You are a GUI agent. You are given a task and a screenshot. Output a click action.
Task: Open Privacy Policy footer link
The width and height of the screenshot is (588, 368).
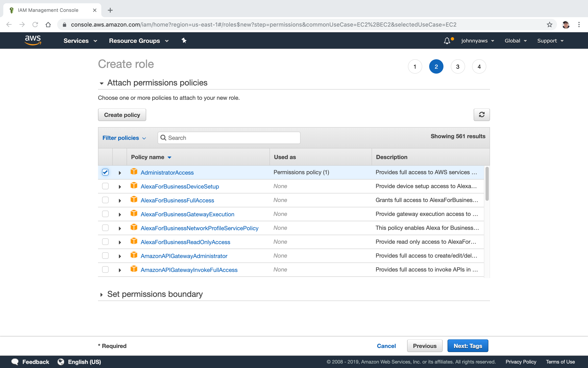pyautogui.click(x=521, y=362)
